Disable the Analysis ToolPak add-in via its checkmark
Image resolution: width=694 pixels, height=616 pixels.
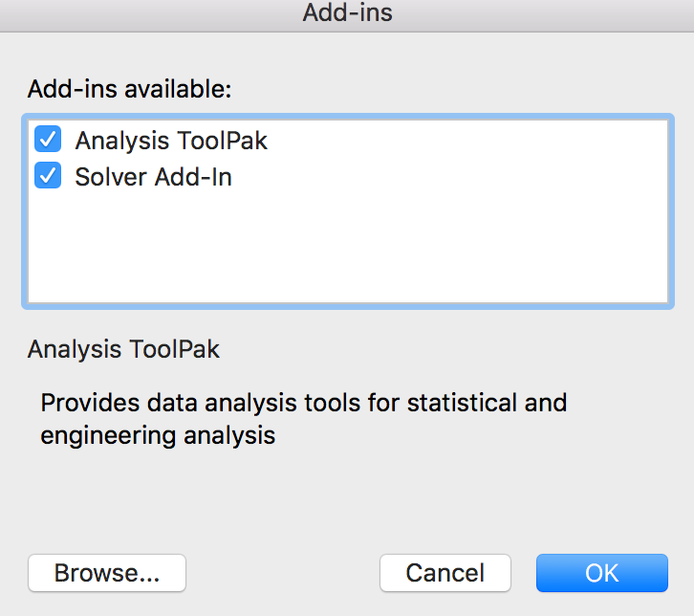(49, 140)
